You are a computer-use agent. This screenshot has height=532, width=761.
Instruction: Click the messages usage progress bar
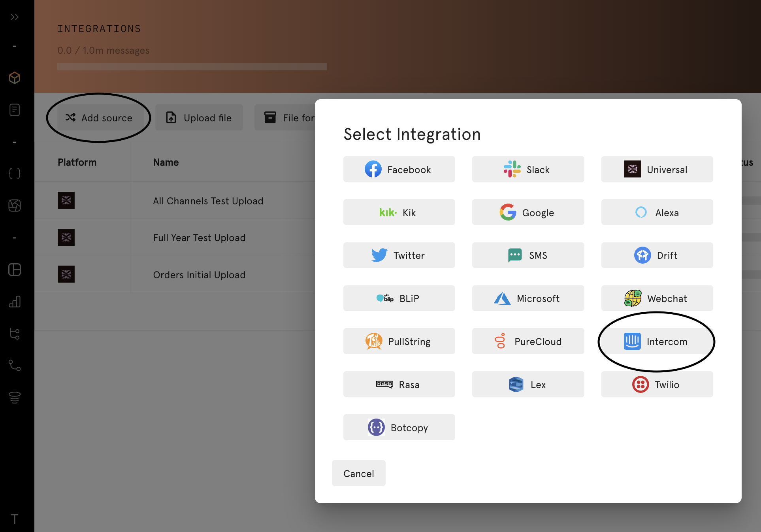192,67
